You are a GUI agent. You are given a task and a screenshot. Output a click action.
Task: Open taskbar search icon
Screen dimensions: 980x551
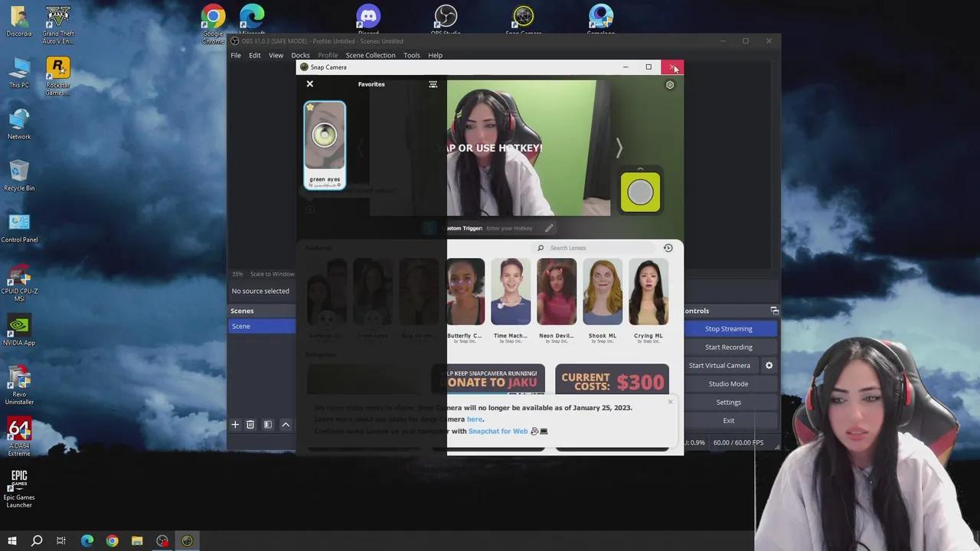36,541
